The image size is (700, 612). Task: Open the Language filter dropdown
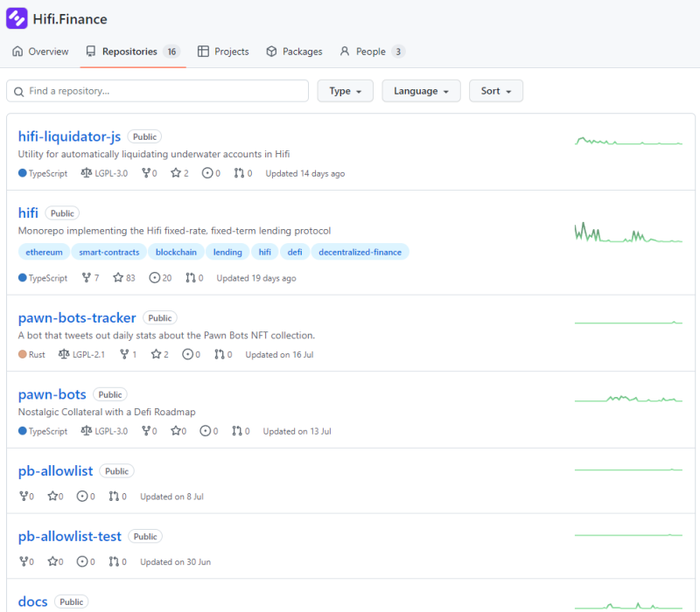421,91
